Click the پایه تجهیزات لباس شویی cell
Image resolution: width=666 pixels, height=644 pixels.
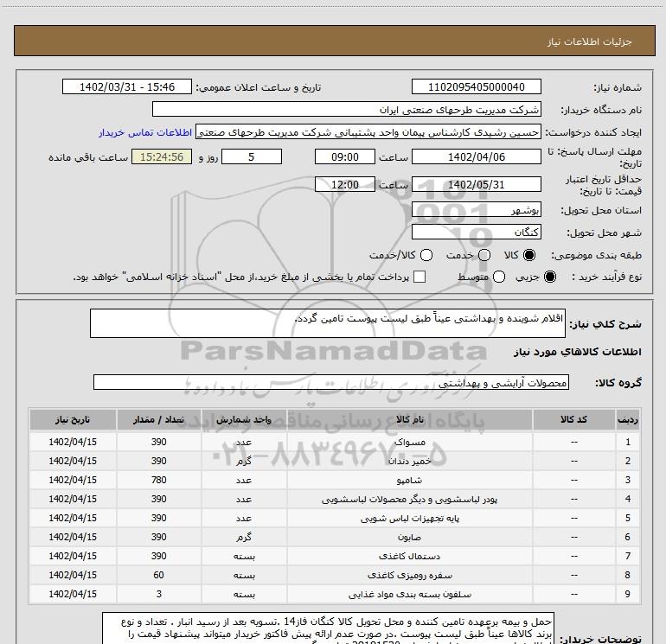click(410, 519)
